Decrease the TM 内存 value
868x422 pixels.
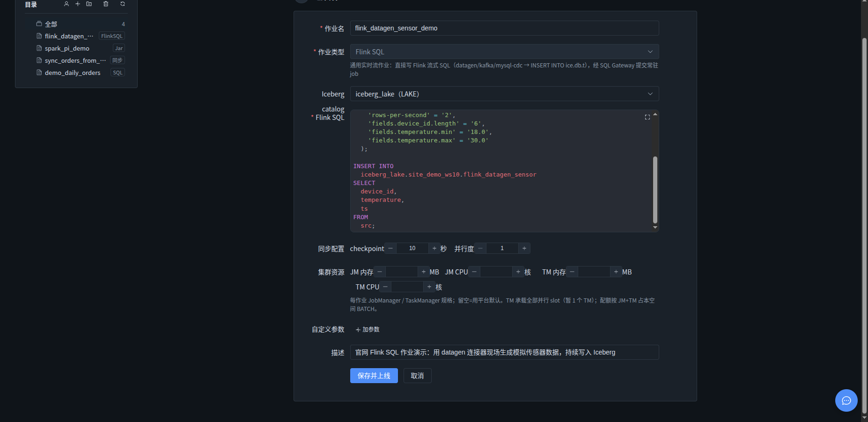tap(572, 272)
